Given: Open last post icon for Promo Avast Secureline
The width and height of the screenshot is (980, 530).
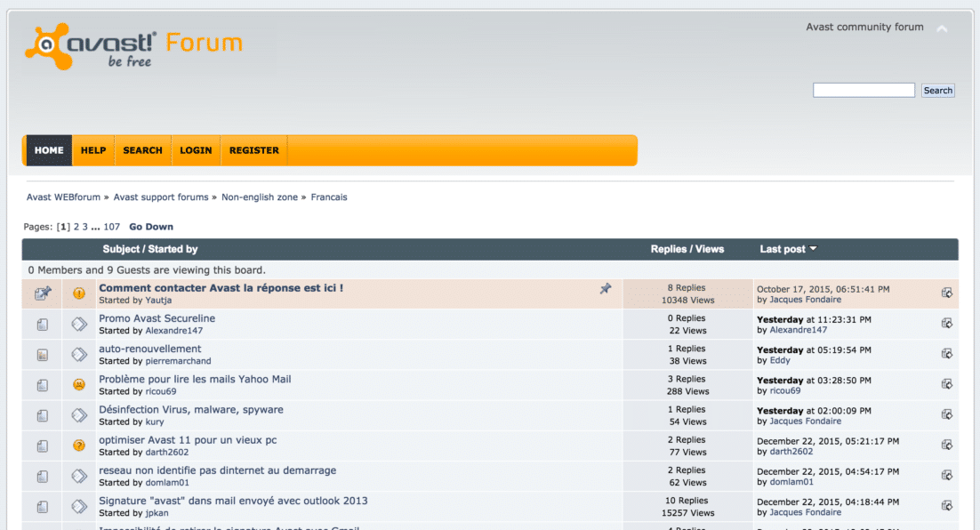Looking at the screenshot, I should (x=947, y=323).
